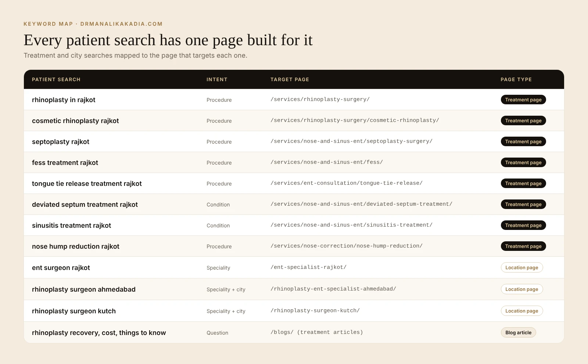Screen dimensions: 588x364
Task: Click the "Question" intent cell
Action: 217,333
